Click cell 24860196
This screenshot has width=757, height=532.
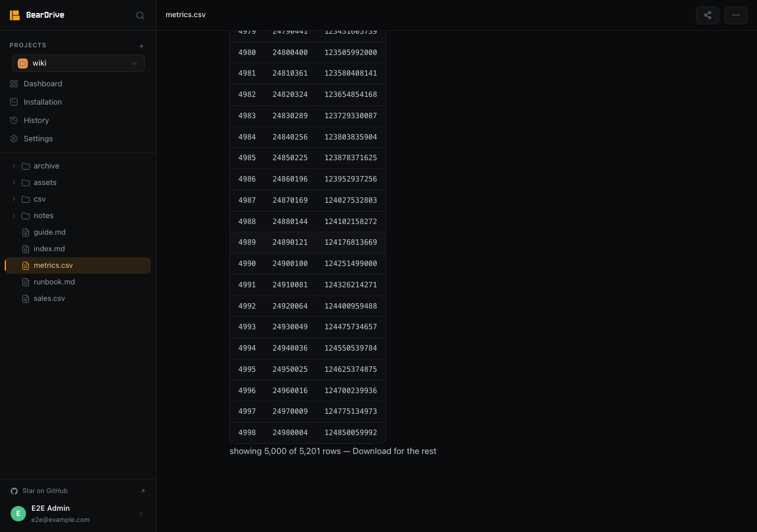290,179
